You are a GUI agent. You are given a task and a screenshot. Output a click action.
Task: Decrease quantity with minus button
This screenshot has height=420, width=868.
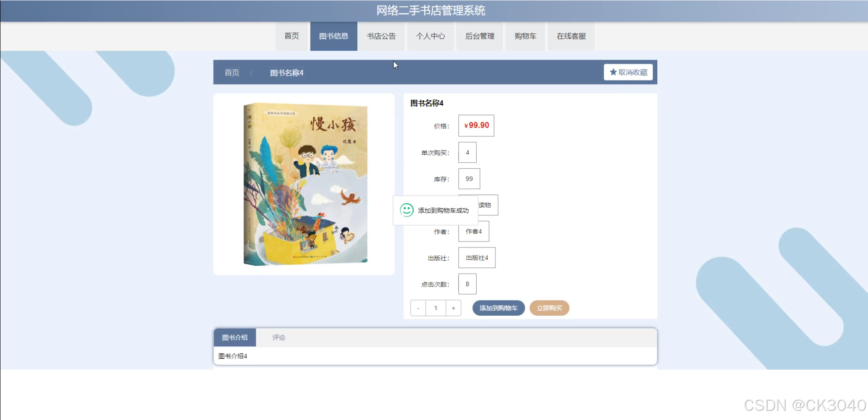tap(418, 308)
